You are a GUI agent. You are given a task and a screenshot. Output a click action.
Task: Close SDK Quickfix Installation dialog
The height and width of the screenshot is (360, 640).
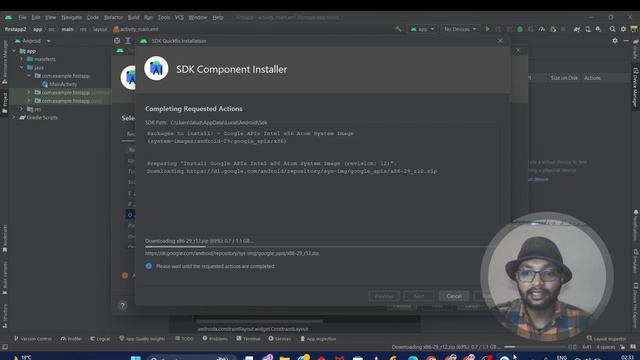[x=500, y=41]
